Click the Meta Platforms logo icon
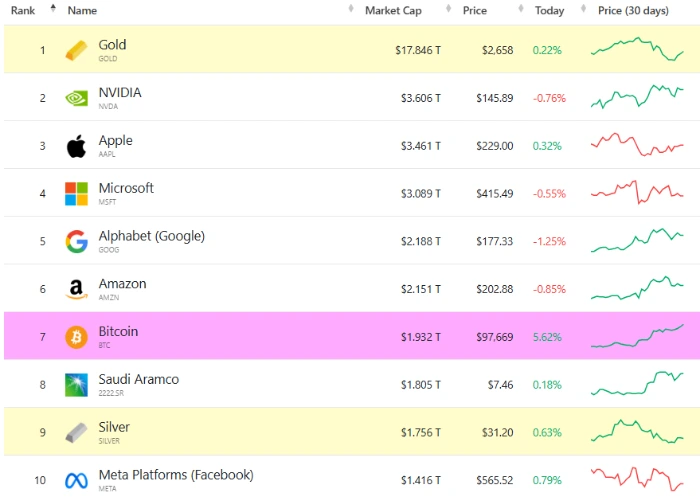 coord(76,480)
